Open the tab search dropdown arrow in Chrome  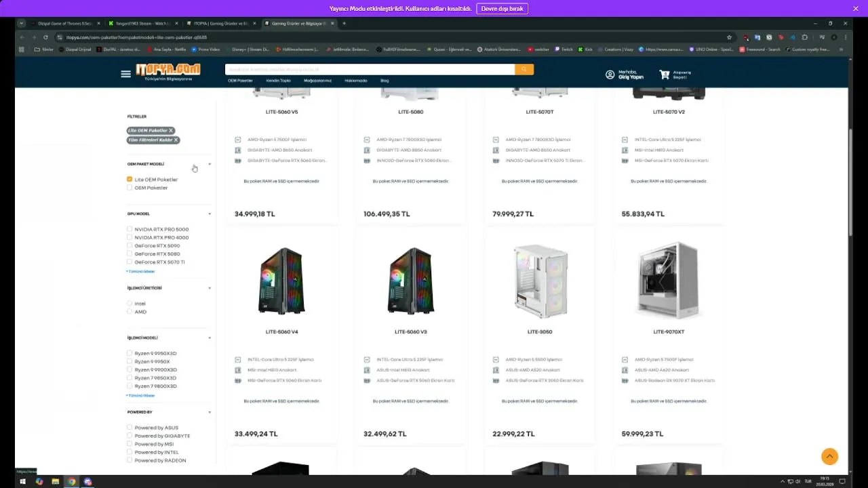tap(22, 23)
